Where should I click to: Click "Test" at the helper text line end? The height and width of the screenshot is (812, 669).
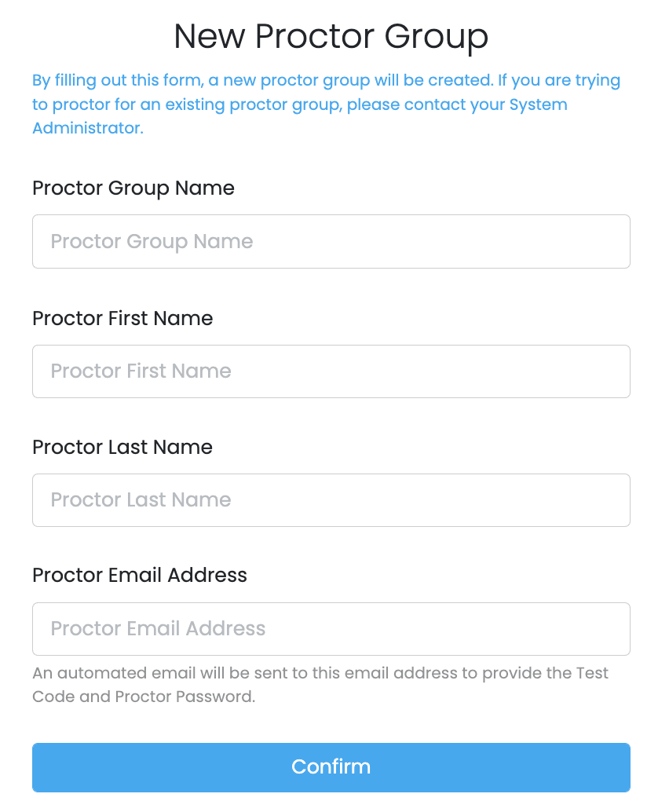coord(592,673)
